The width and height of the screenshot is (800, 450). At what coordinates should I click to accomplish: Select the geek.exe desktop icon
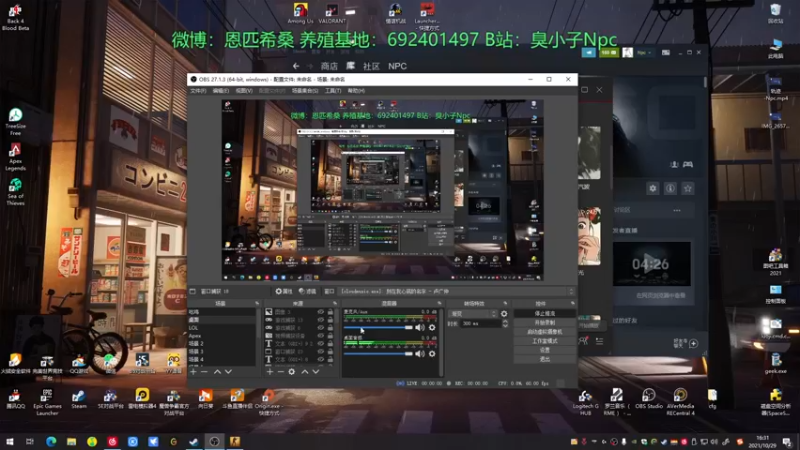[776, 363]
